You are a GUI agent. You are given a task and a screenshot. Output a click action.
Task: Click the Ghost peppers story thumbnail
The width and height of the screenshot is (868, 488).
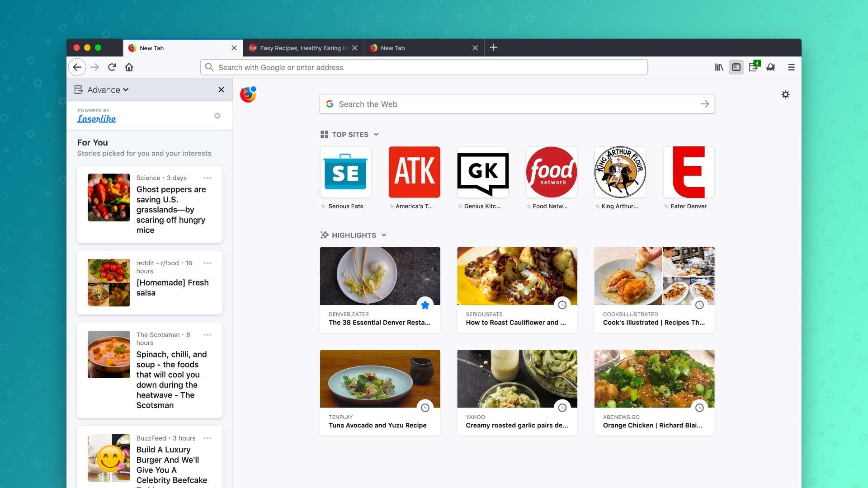(x=108, y=197)
